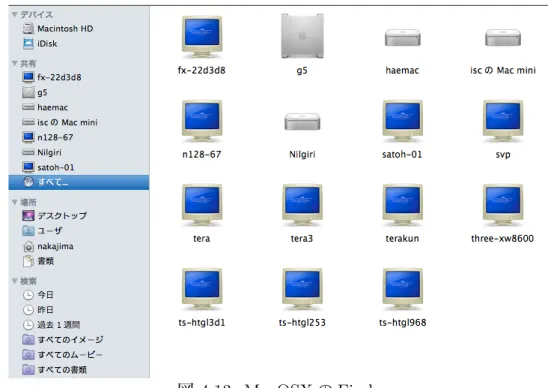Click the svp label text

tap(503, 155)
